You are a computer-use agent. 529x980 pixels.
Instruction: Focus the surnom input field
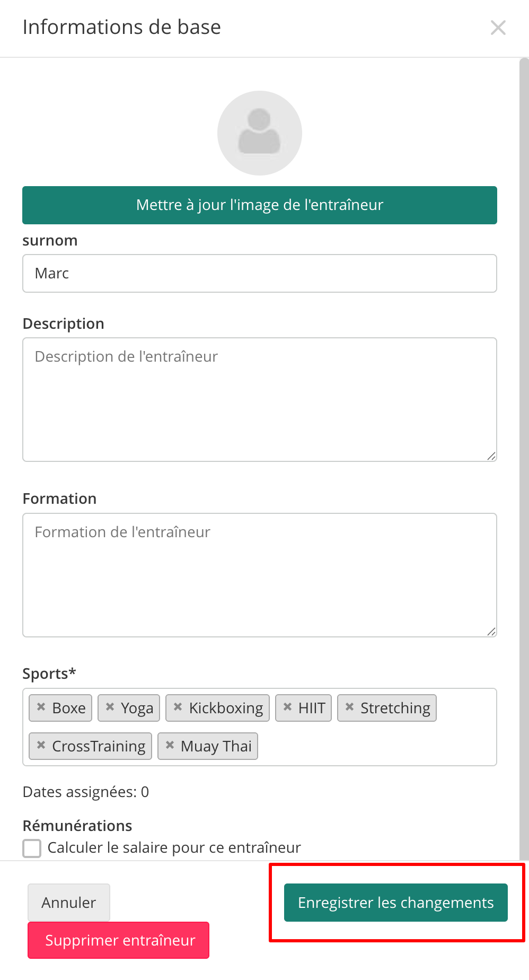click(260, 274)
